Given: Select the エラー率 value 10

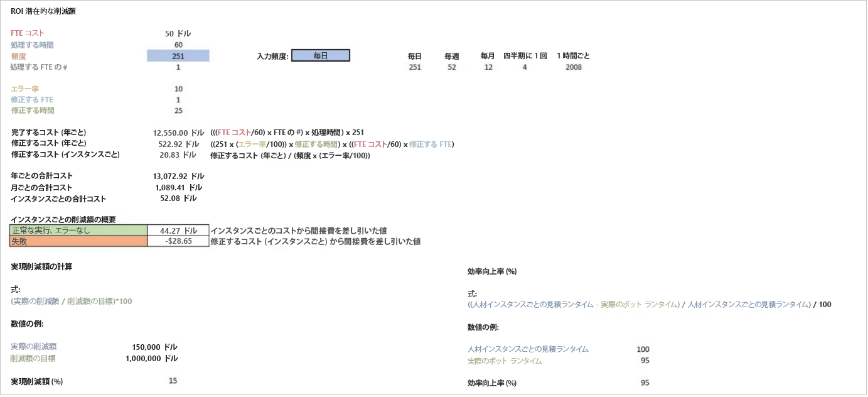Looking at the screenshot, I should pyautogui.click(x=178, y=89).
